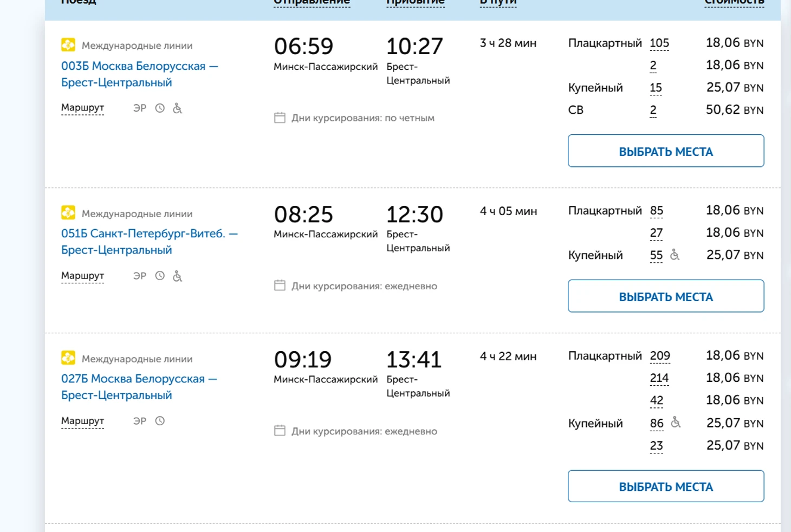Click the wheelchair icon under train 051Б route
This screenshot has height=532, width=791.
pyautogui.click(x=177, y=276)
